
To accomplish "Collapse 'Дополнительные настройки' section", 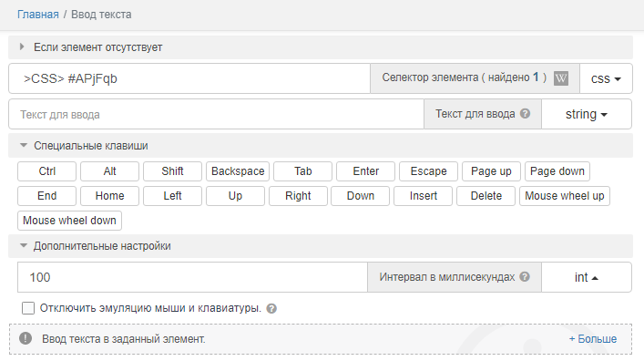I will click(321, 246).
